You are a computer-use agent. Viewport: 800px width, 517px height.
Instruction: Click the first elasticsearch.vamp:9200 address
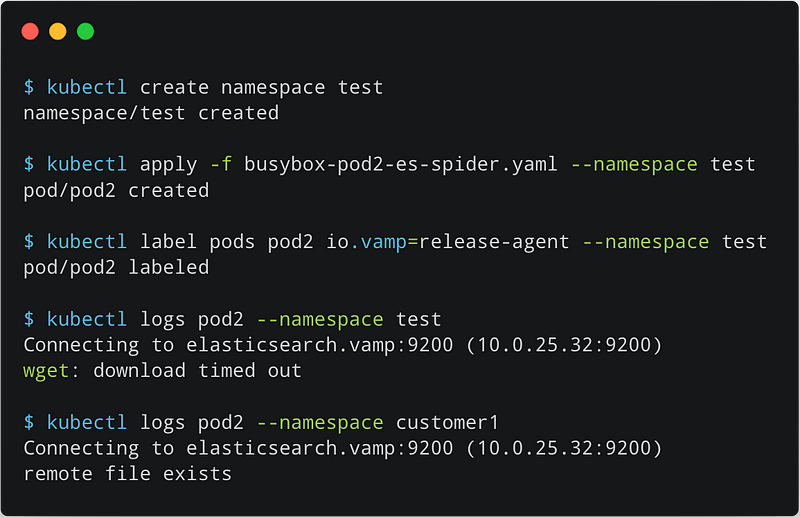(319, 345)
